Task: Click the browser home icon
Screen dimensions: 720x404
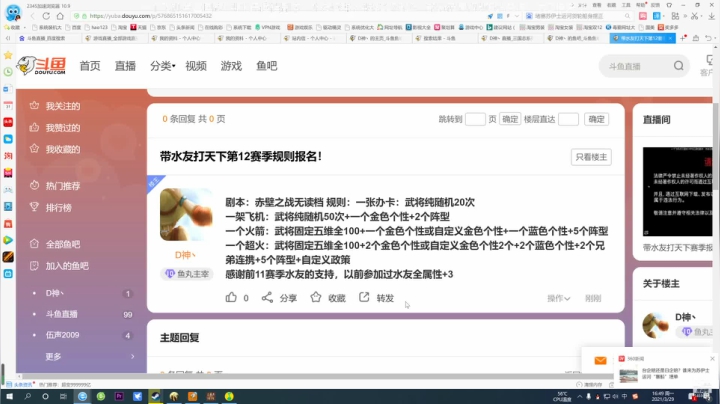Action: tap(60, 16)
